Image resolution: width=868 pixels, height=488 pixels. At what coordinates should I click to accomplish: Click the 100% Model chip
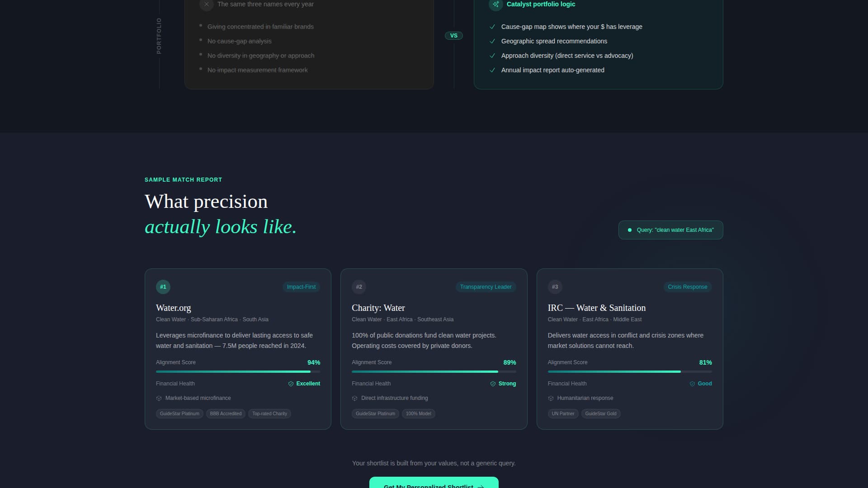[419, 414]
